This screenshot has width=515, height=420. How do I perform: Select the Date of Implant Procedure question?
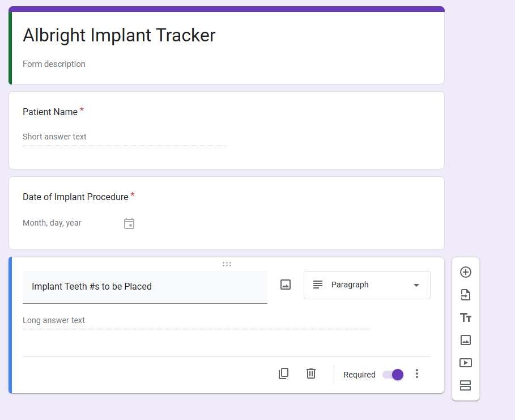tap(227, 213)
